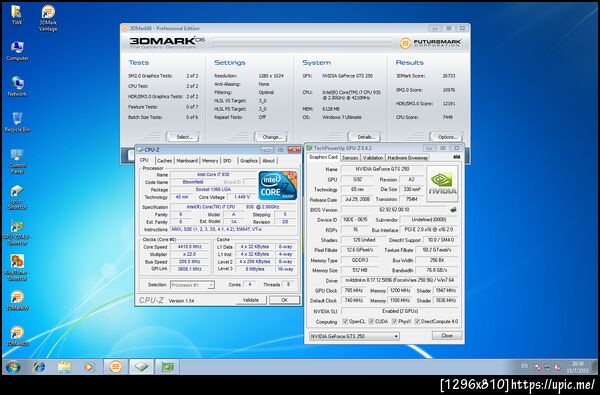Click the Driver version field in GPU-Z

[x=399, y=280]
